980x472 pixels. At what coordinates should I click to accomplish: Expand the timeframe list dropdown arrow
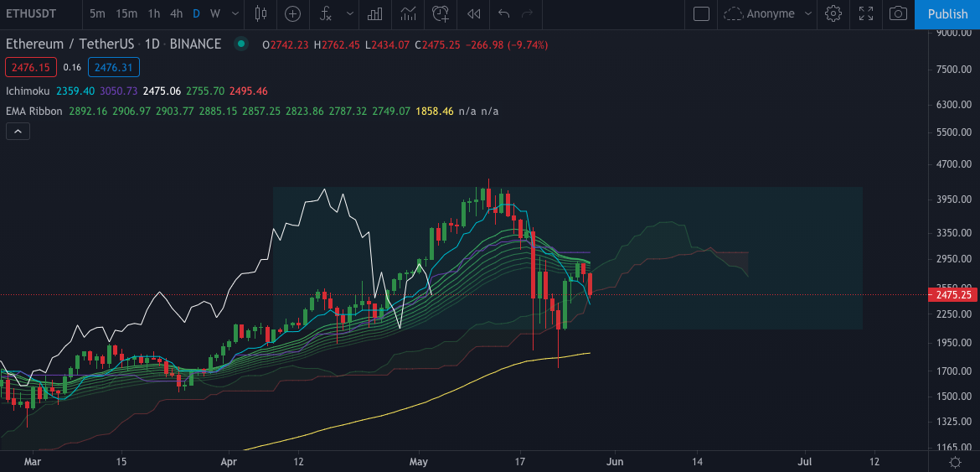click(x=235, y=13)
